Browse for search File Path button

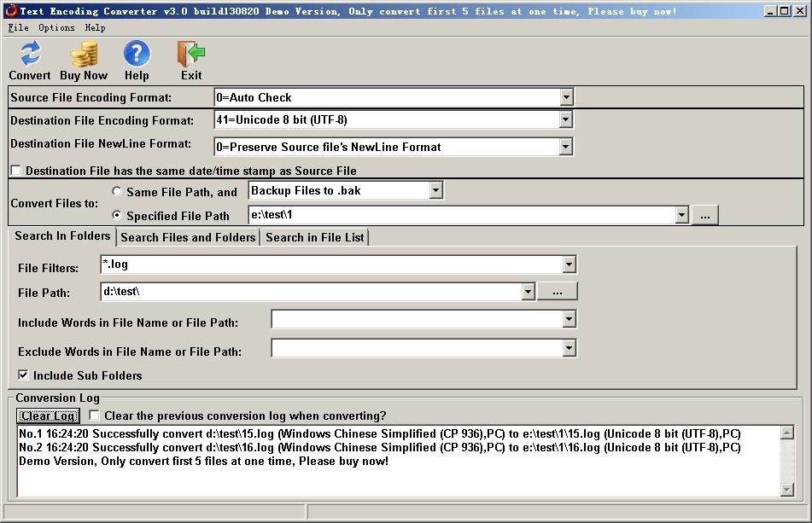558,292
